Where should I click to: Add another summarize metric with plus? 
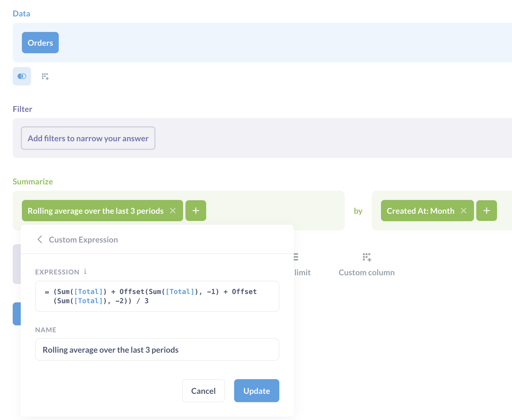(x=196, y=211)
